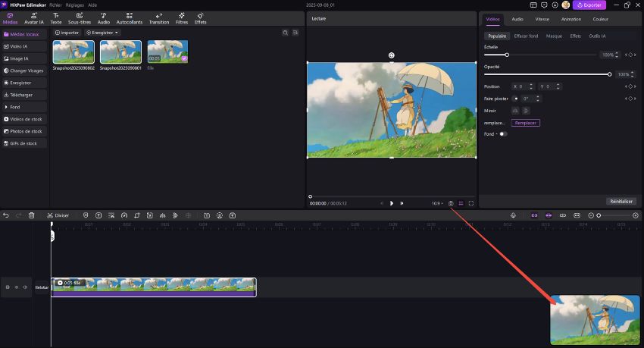Open the Enregistrer dropdown in media panel
The height and width of the screenshot is (348, 644).
point(102,33)
